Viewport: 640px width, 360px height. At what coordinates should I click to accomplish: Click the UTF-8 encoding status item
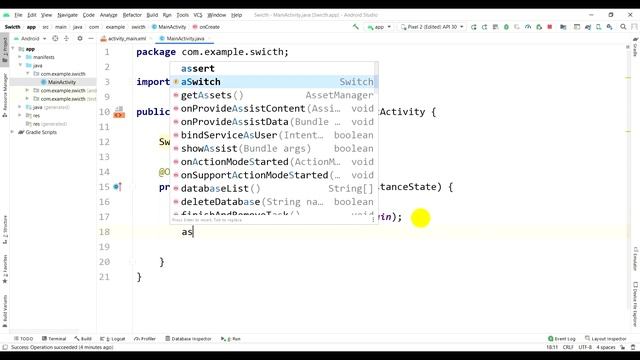click(x=584, y=347)
